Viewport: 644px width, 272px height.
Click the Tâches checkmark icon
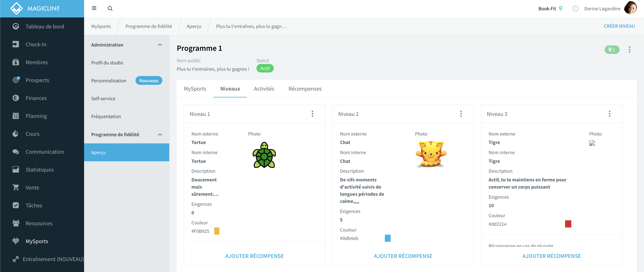[x=16, y=205]
